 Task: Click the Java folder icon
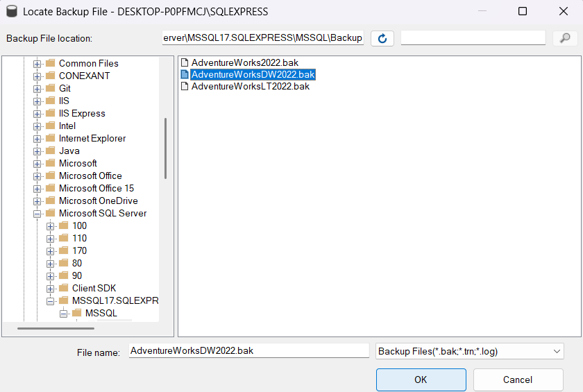click(x=51, y=151)
